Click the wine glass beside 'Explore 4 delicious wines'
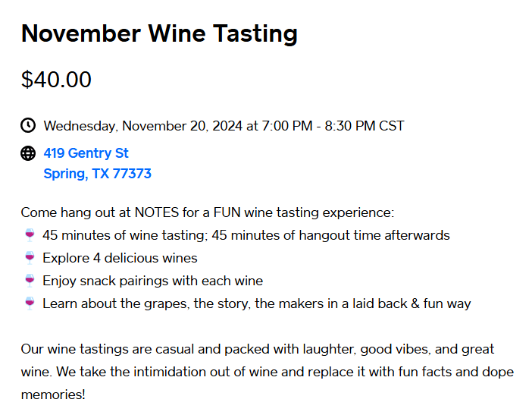Screen dimensions: 532x415 coord(30,258)
